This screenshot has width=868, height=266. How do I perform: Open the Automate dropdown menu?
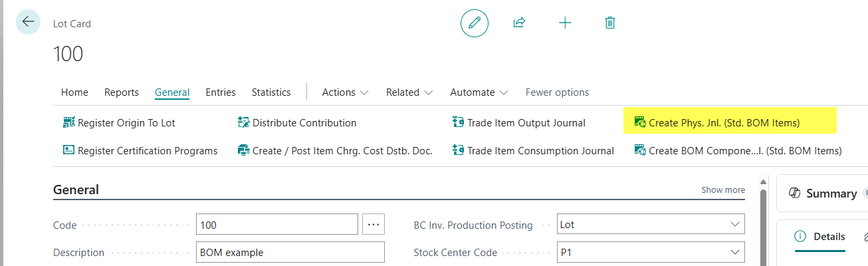click(479, 92)
